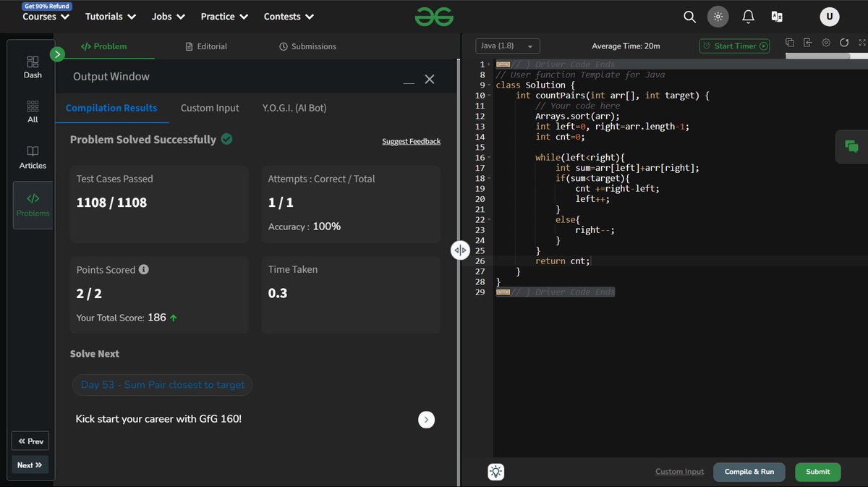Click the Suggest Feedback link
Screen dimensions: 868x487
[411, 142]
